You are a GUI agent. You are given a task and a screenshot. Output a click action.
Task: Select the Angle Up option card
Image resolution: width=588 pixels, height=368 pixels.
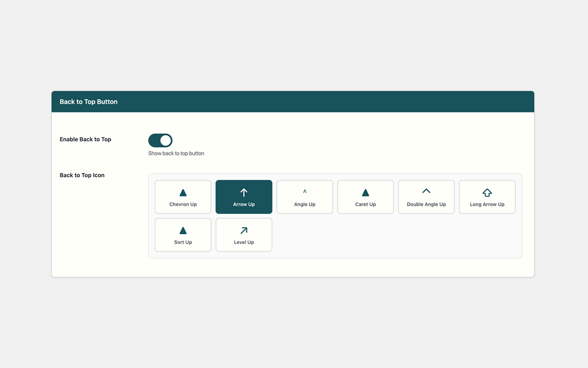pyautogui.click(x=305, y=197)
